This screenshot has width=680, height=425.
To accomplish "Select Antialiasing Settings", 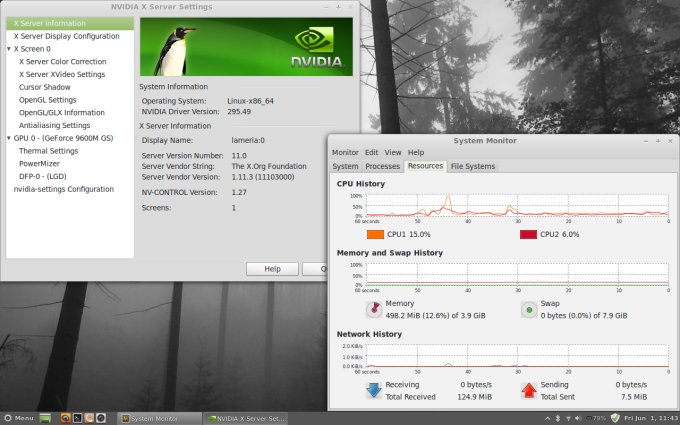I will click(x=55, y=125).
